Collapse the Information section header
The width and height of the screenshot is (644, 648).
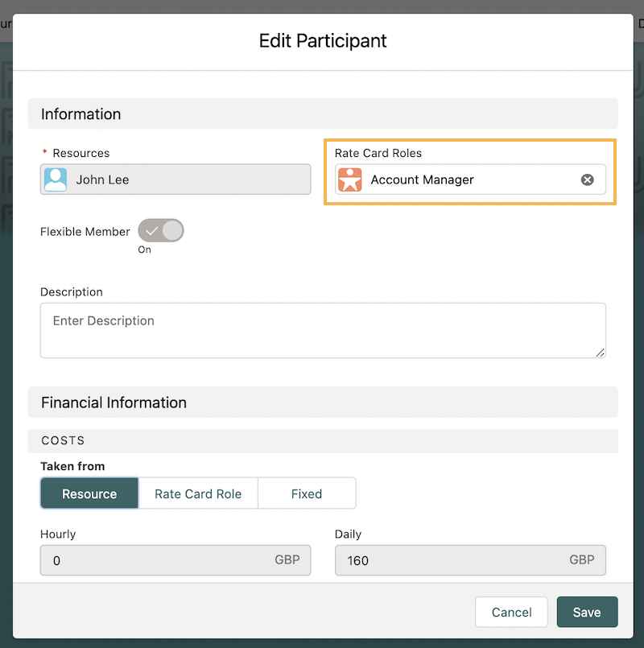point(322,114)
